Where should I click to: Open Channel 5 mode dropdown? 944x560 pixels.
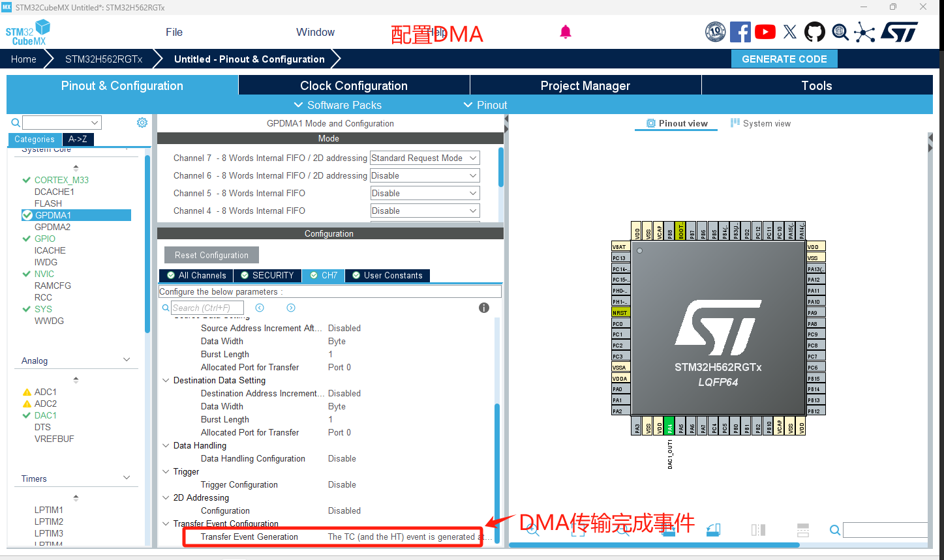coord(425,193)
